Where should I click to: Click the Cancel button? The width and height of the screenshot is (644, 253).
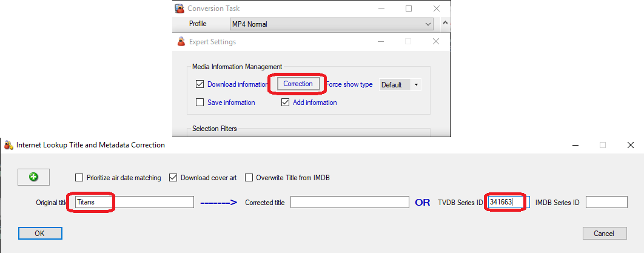(x=604, y=233)
